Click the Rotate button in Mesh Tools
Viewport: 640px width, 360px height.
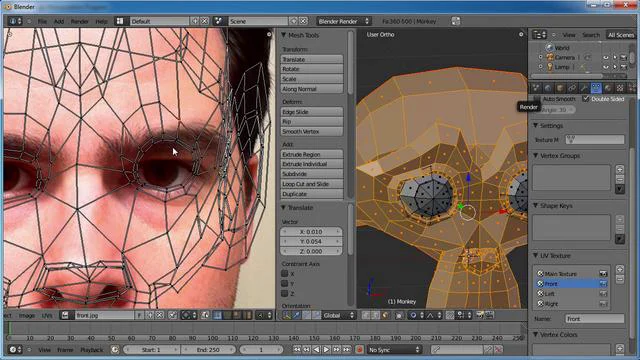point(311,69)
